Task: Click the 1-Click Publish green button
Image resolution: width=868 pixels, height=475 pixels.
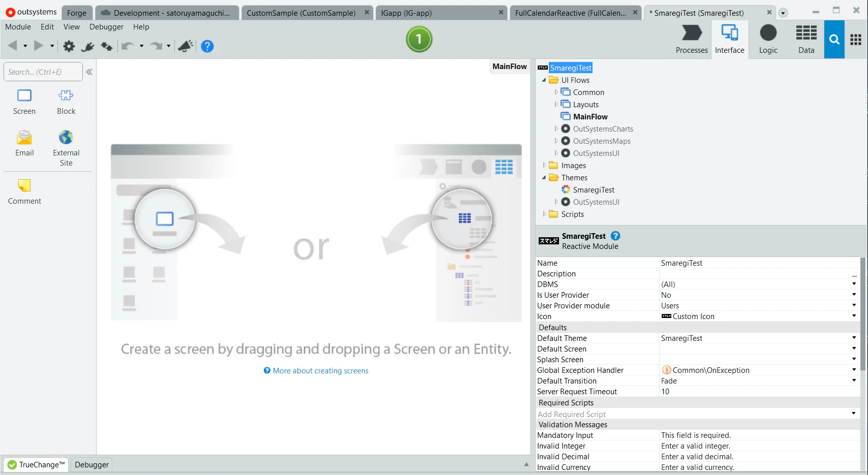Action: (x=419, y=39)
